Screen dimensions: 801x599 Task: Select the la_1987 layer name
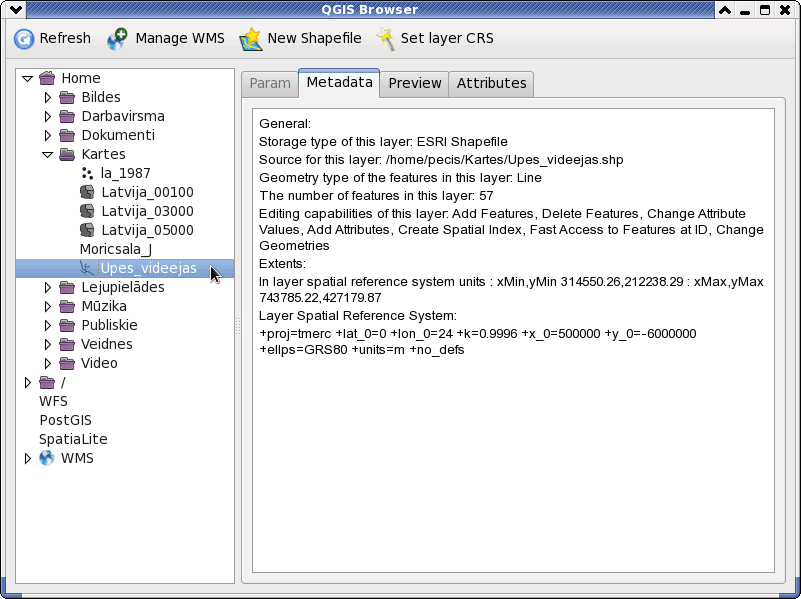pyautogui.click(x=125, y=174)
